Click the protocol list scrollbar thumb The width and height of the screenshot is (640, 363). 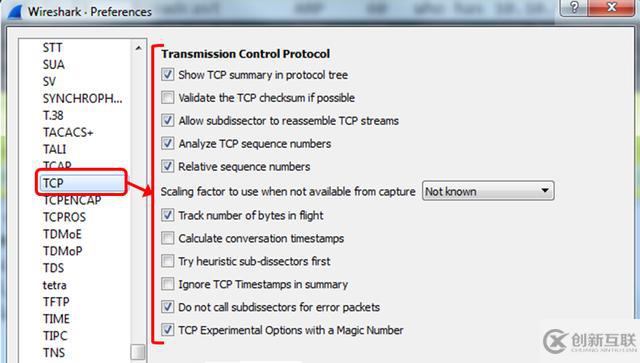tap(138, 352)
